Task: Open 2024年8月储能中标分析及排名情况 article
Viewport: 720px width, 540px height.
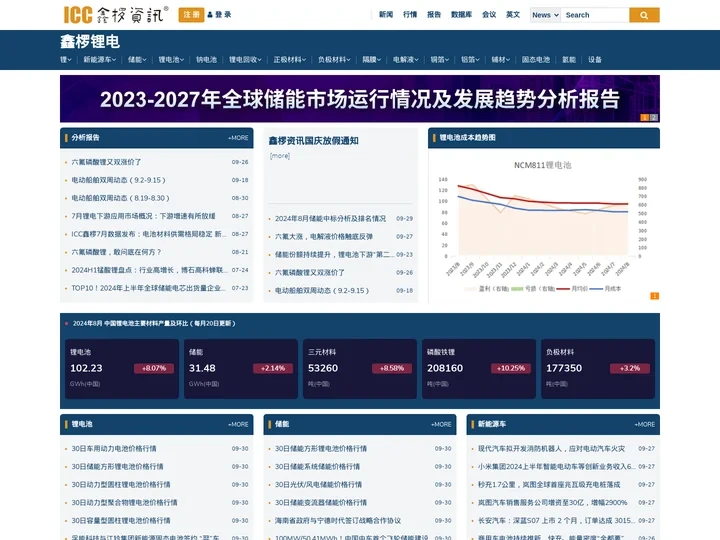Action: coord(331,219)
